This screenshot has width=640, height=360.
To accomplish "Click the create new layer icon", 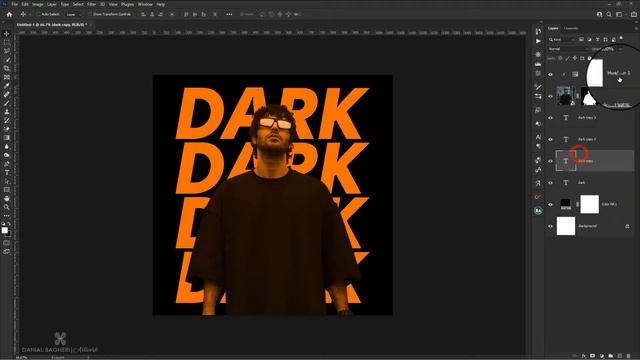I will 620,356.
